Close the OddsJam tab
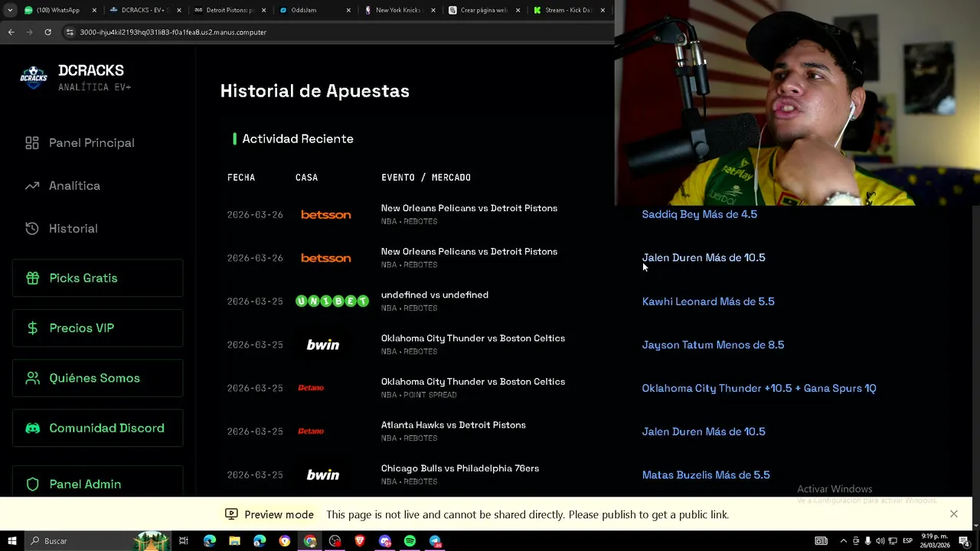Screen dimensions: 980x551 tap(348, 10)
